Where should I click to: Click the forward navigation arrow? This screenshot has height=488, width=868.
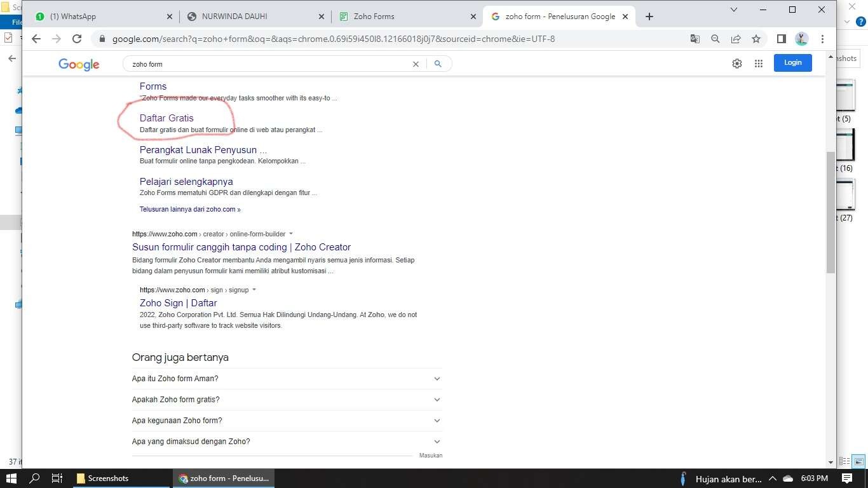click(x=57, y=39)
